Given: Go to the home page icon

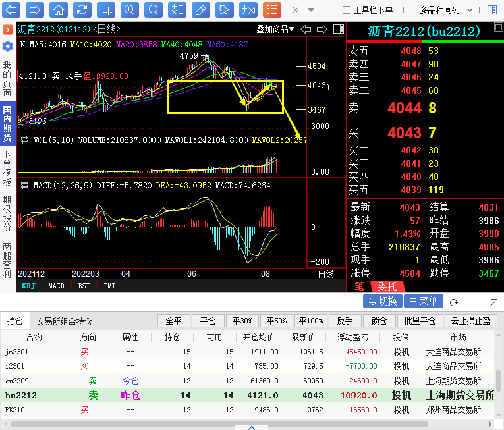Looking at the screenshot, I should 59,10.
